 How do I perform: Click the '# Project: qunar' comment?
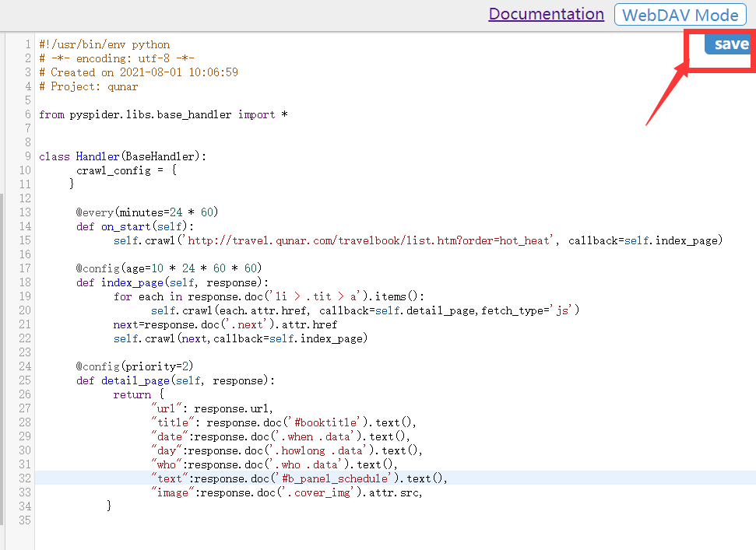[89, 86]
